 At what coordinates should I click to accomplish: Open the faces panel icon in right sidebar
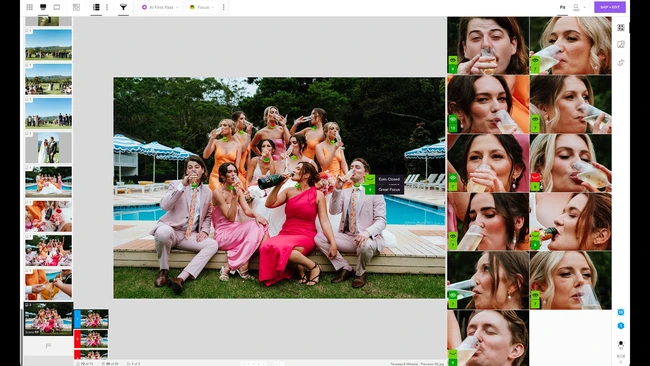point(621,28)
